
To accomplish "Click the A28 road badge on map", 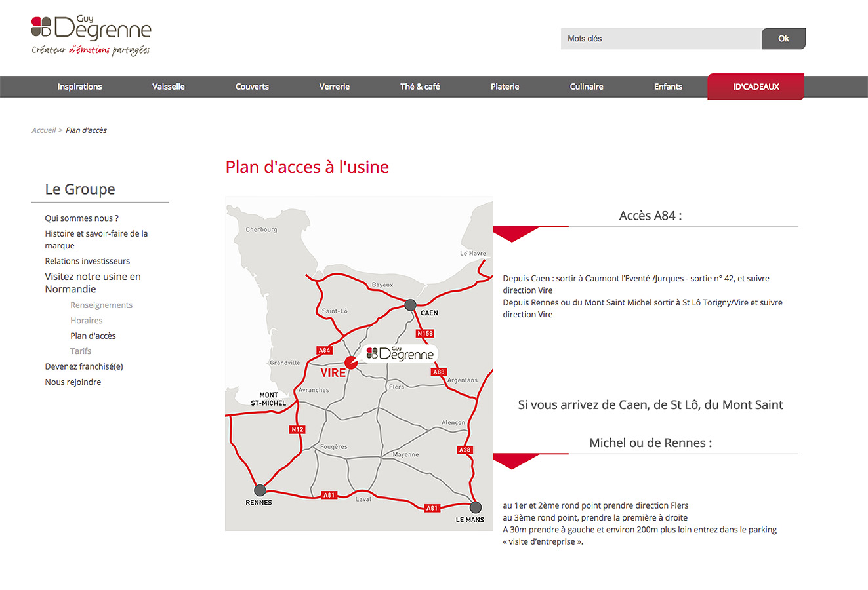I will [465, 450].
